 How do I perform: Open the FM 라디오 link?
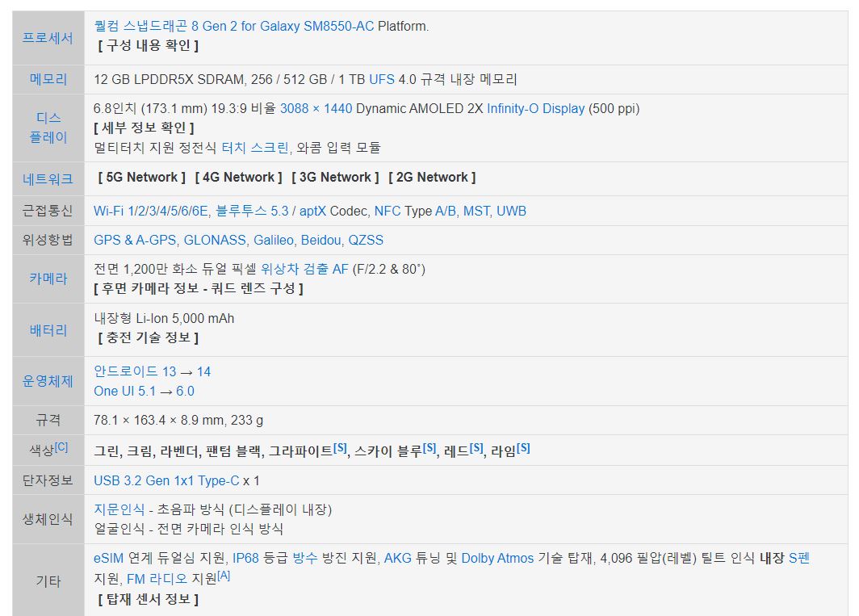click(x=157, y=579)
